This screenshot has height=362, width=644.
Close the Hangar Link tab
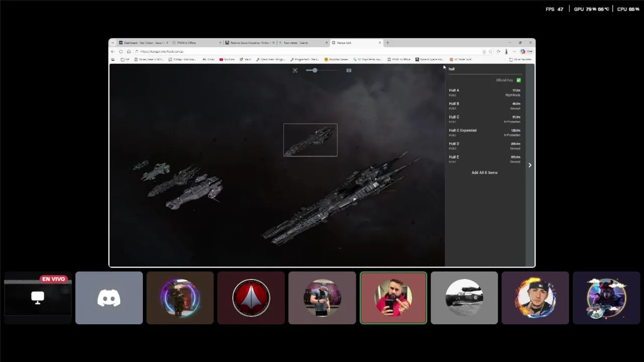click(380, 43)
